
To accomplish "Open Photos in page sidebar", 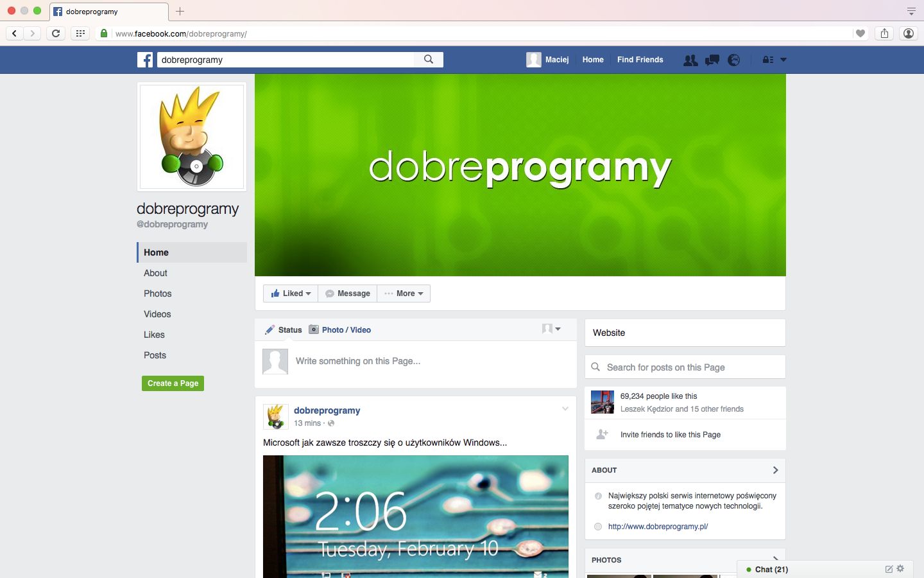I will pyautogui.click(x=158, y=293).
